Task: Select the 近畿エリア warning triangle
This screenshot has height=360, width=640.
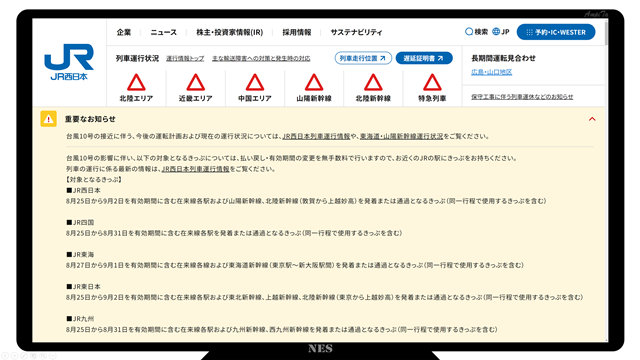Action: point(196,82)
